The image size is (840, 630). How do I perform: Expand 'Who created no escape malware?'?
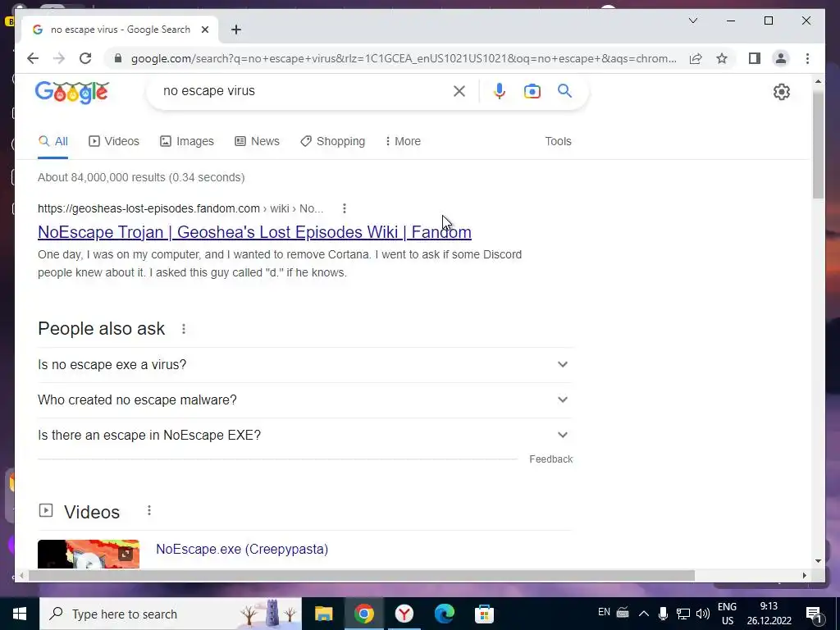coord(305,400)
